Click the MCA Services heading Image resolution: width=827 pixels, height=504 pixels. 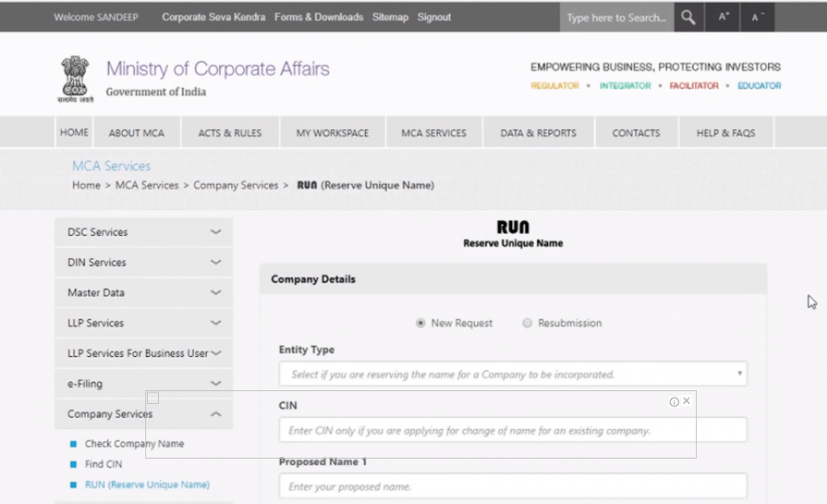coord(111,166)
